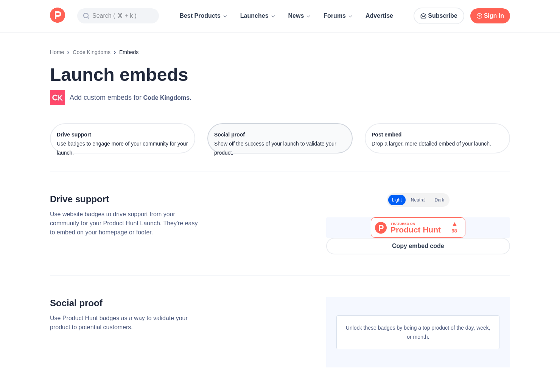Click the Product Hunt logo

(57, 15)
